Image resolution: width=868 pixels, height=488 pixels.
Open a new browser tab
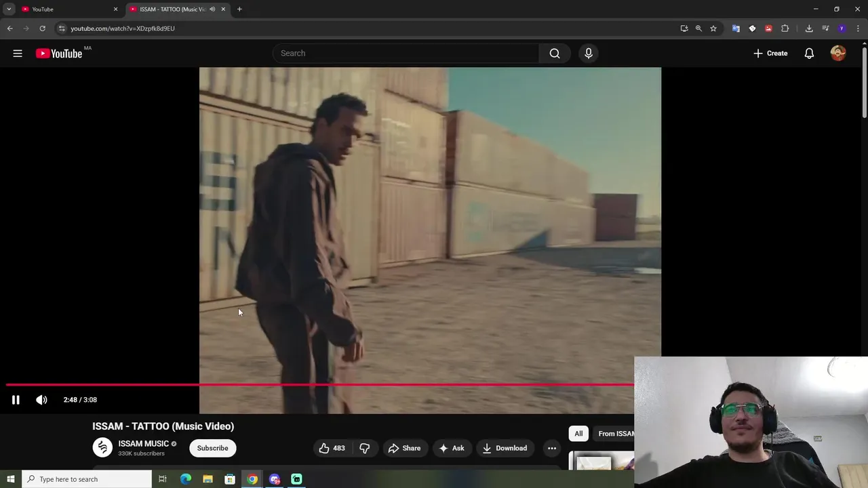(x=239, y=9)
